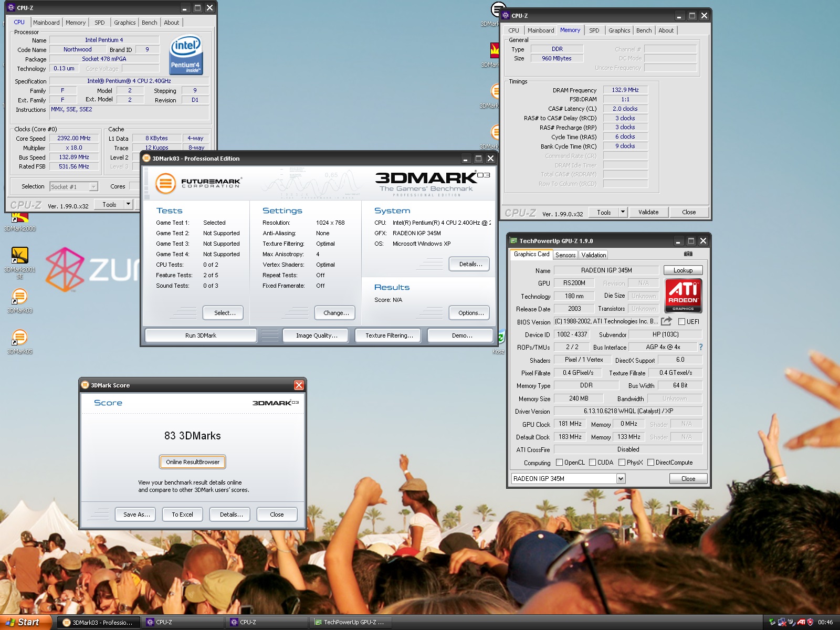Click the Driver Version field in GPU-Z
The height and width of the screenshot is (630, 840).
pos(628,411)
